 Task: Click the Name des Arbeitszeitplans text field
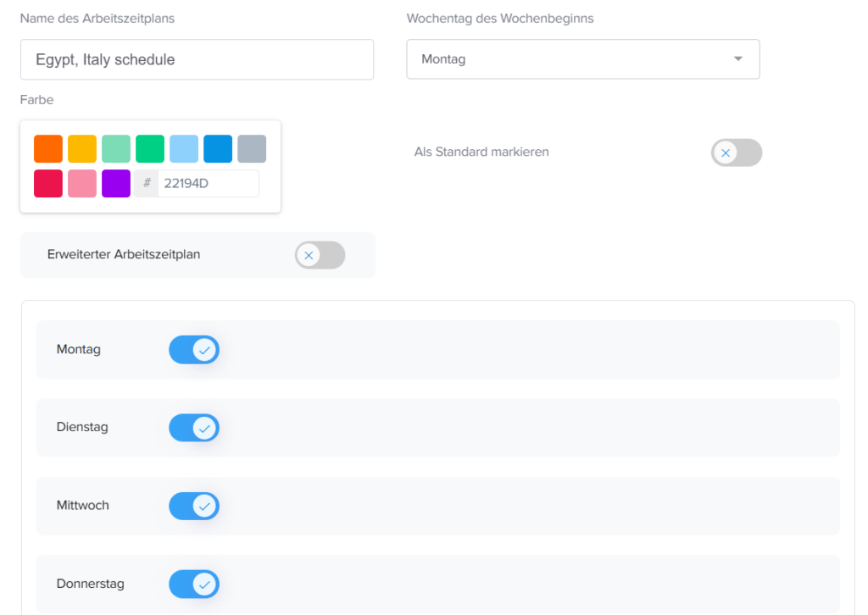(197, 60)
